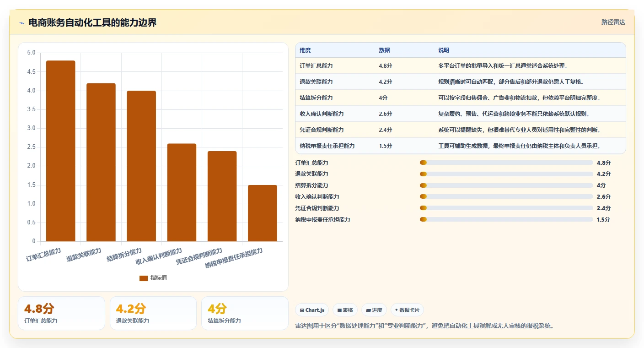The width and height of the screenshot is (644, 348).
Task: Click the 纳税申报责任承担能力 progress bar
Action: (x=506, y=220)
